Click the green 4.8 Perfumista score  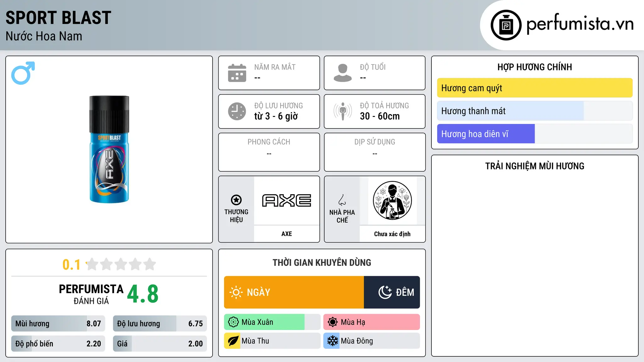click(143, 294)
